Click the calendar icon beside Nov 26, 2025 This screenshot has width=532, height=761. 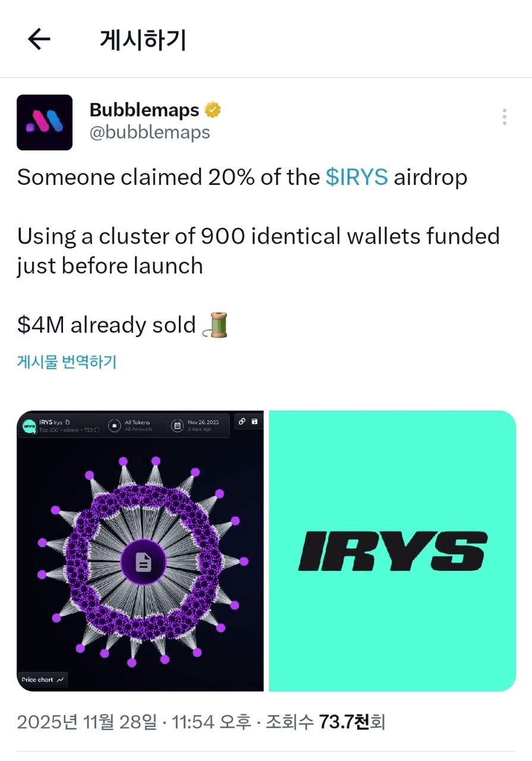[x=177, y=426]
